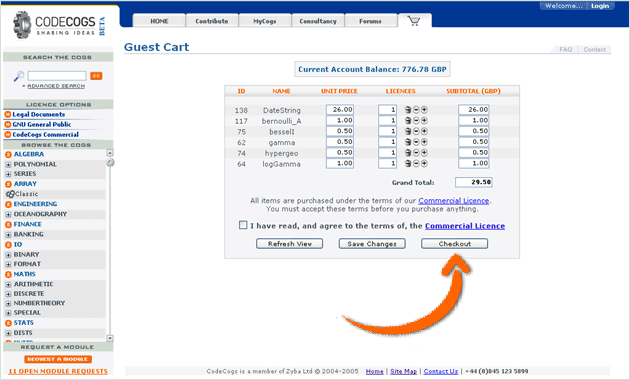Click the DateString licences quantity field

(x=387, y=110)
